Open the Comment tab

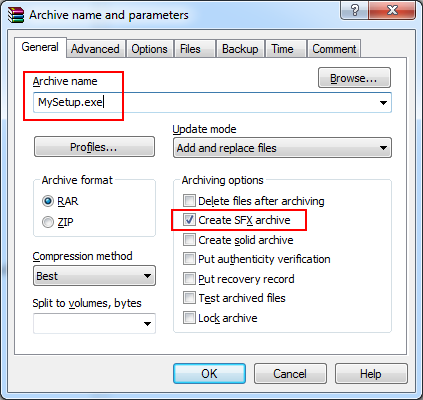334,49
